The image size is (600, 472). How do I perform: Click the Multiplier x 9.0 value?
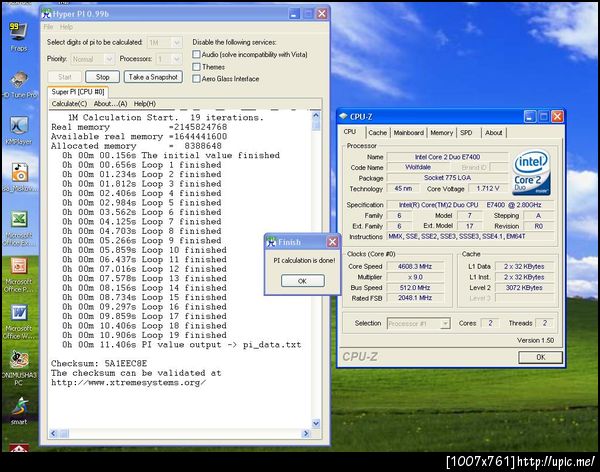click(415, 277)
